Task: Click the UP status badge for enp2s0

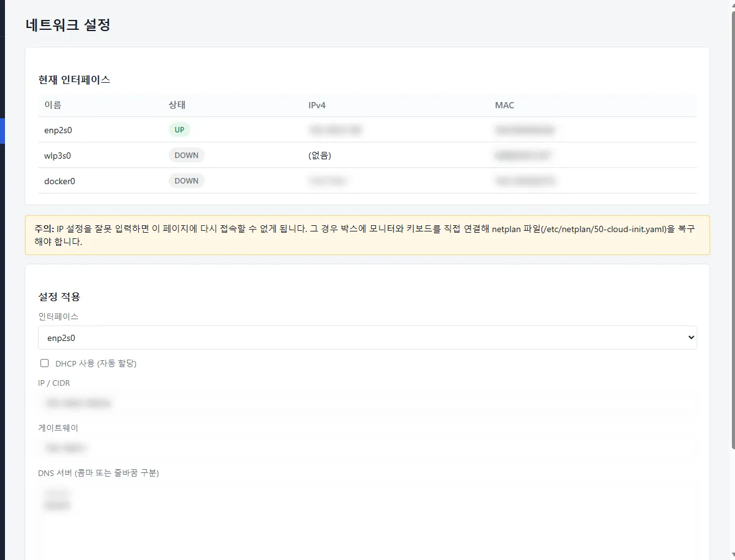Action: coord(179,130)
